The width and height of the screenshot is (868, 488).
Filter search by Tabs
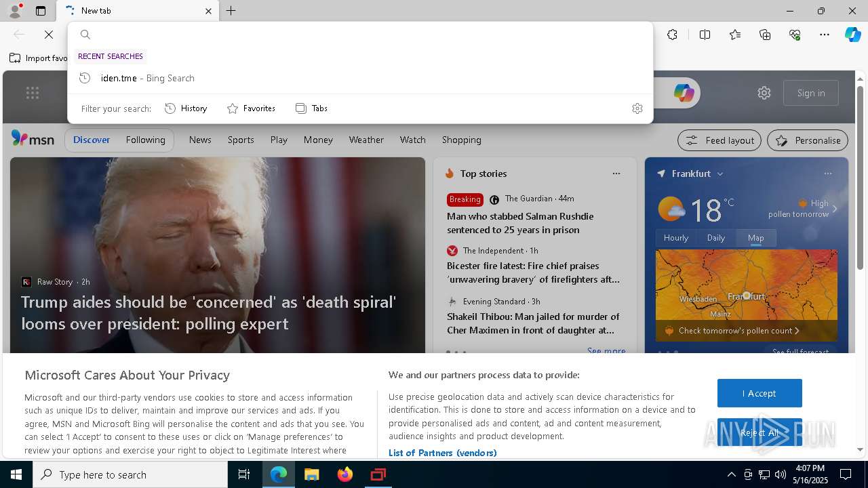311,108
